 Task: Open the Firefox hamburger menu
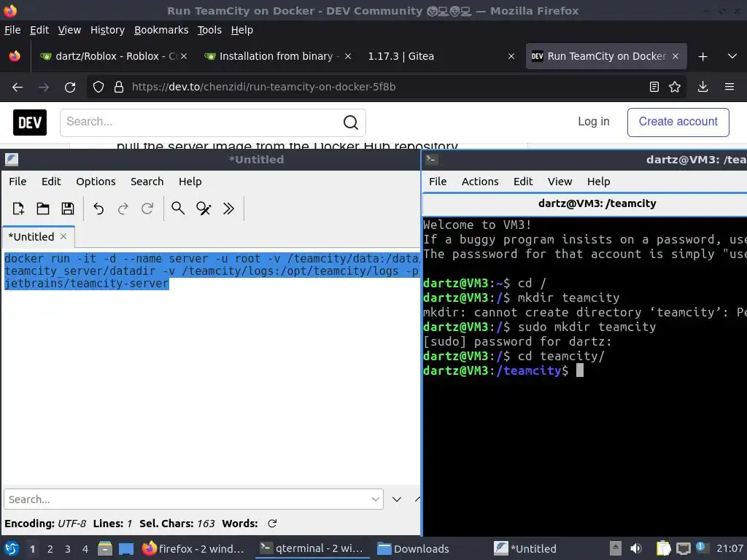[x=729, y=87]
